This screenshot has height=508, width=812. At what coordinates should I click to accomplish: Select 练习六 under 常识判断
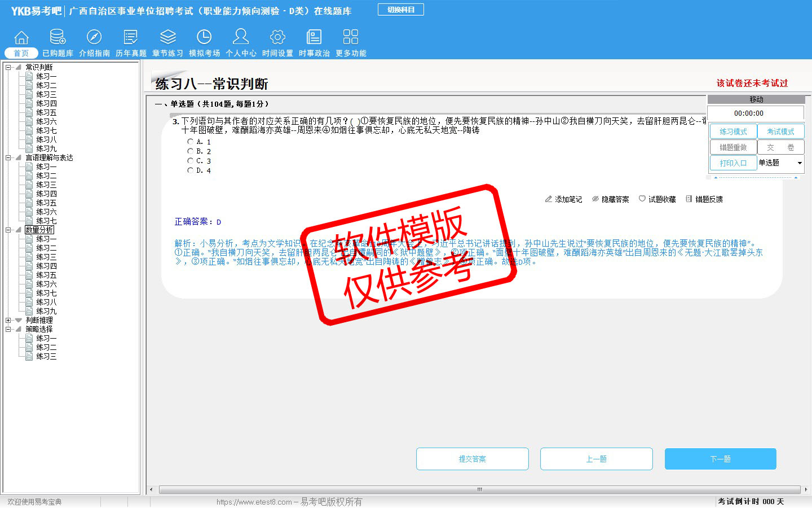(x=46, y=121)
